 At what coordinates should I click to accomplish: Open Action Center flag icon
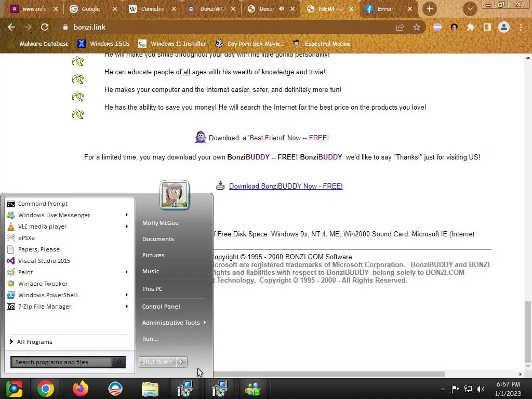[x=455, y=389]
